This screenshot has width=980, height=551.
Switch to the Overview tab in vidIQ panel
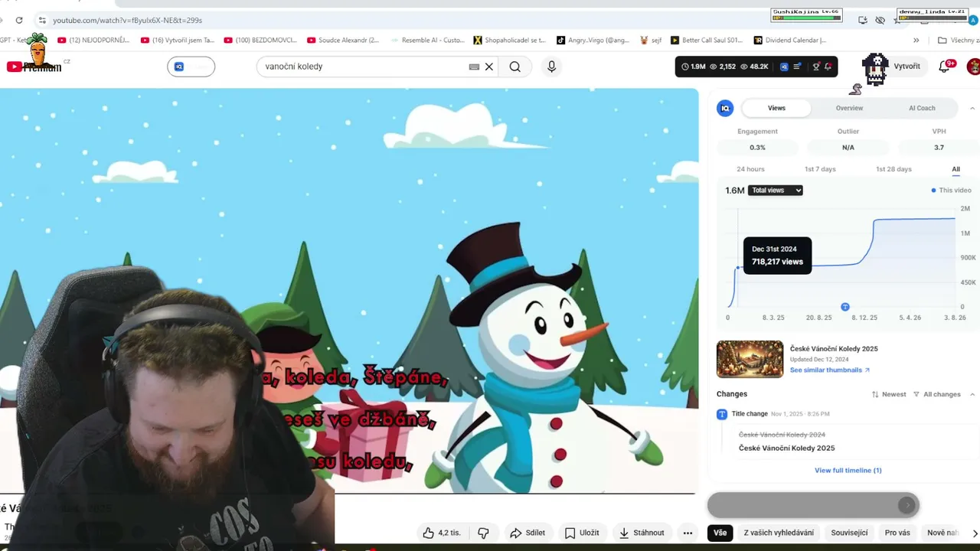[849, 108]
